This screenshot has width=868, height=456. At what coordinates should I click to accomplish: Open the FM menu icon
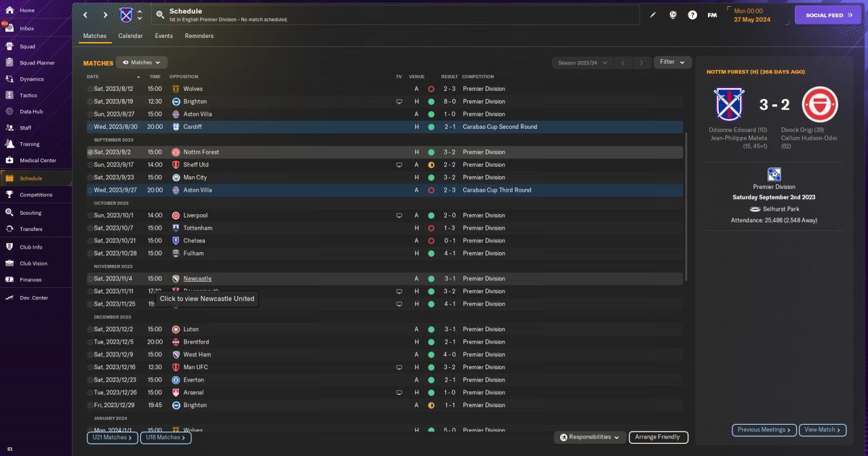(x=712, y=15)
